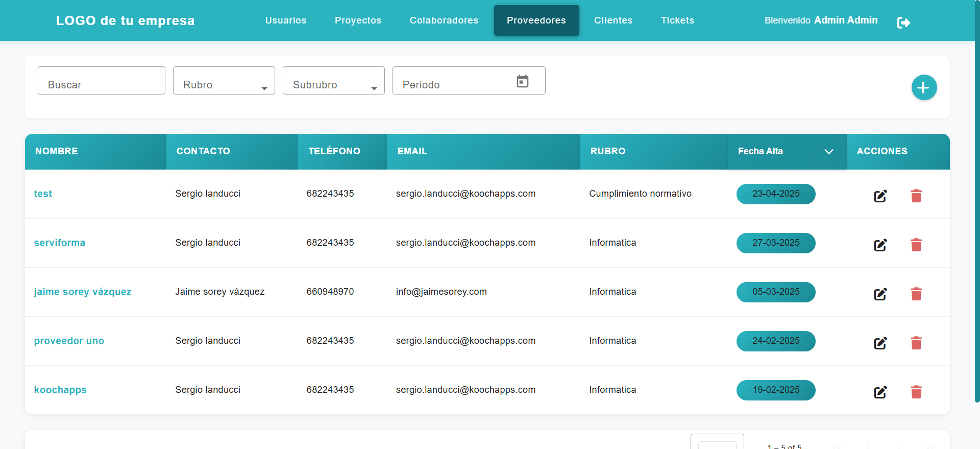Open the calendar picker in Periodo field
The width and height of the screenshot is (980, 449).
(522, 81)
